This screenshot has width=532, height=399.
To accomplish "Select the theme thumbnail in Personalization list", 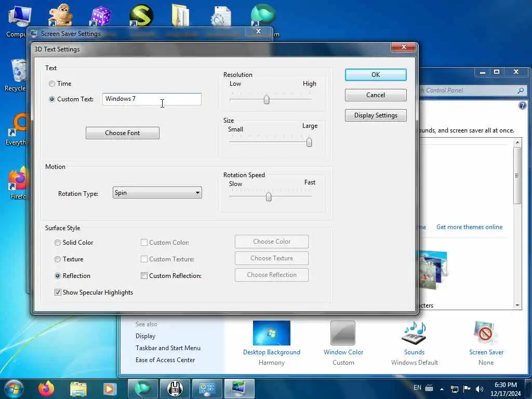I will coord(433,270).
